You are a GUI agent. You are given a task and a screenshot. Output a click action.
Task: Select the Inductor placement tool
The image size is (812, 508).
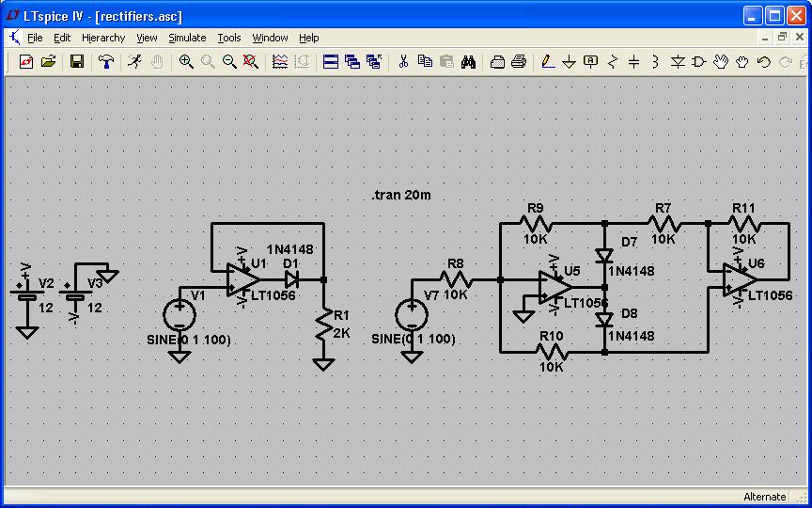tap(656, 62)
